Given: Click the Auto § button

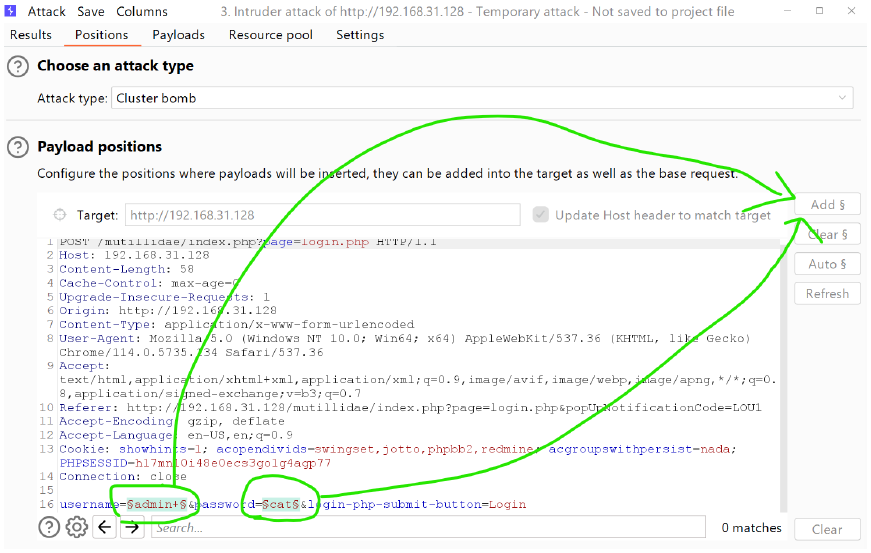Looking at the screenshot, I should [x=827, y=264].
